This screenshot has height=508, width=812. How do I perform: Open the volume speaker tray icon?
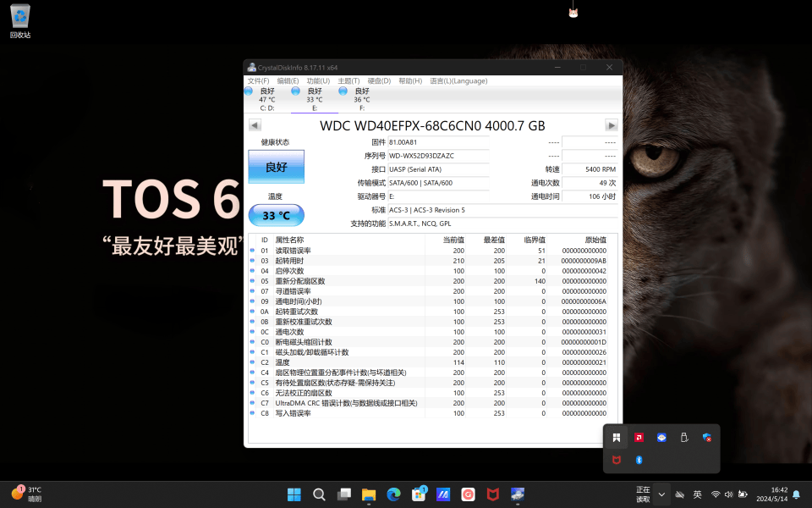[728, 494]
